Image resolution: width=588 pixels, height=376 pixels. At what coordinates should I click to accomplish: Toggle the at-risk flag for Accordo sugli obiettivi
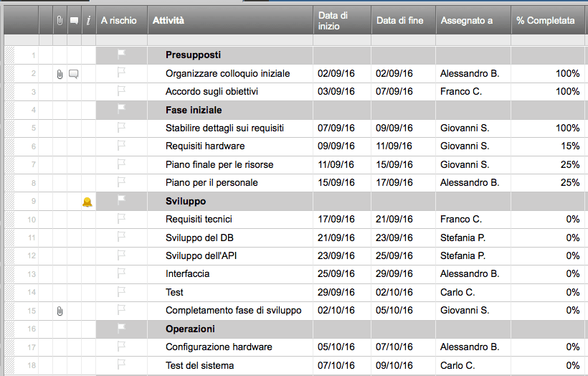click(x=121, y=90)
